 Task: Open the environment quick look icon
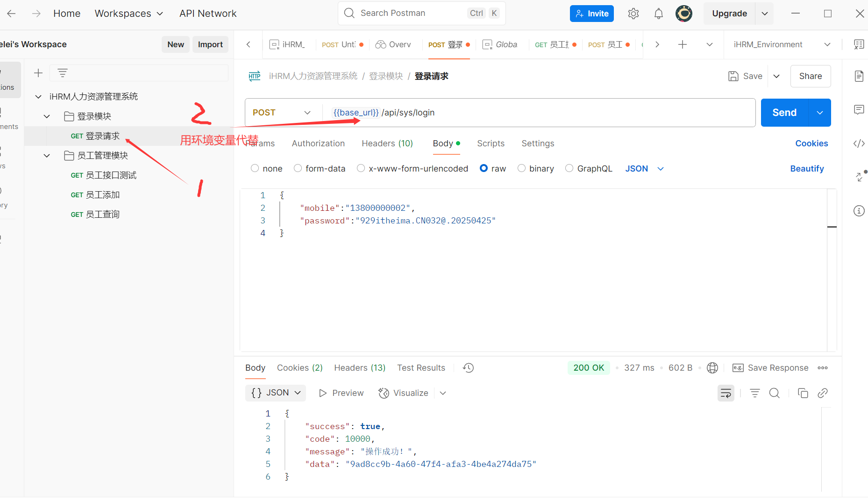(x=859, y=44)
